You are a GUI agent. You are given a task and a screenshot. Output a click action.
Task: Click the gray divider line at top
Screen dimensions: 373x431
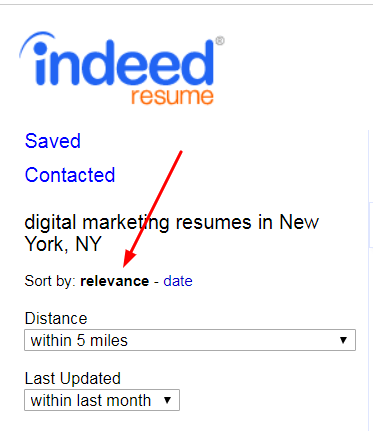[186, 4]
